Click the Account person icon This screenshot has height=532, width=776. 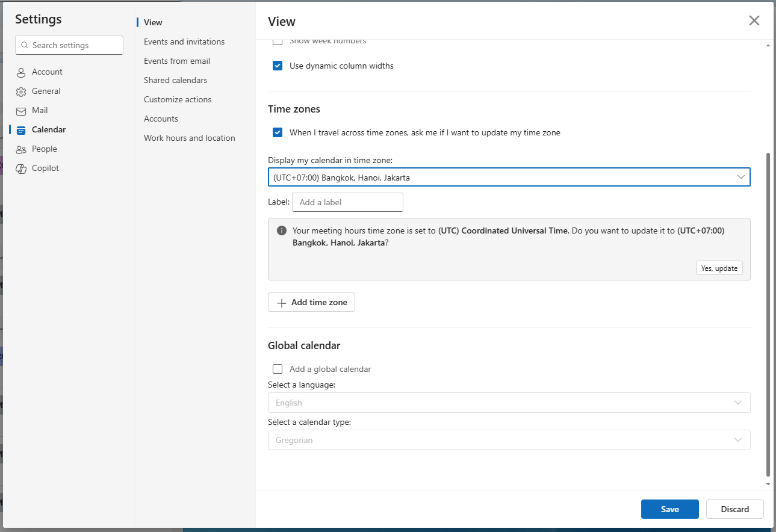[21, 72]
